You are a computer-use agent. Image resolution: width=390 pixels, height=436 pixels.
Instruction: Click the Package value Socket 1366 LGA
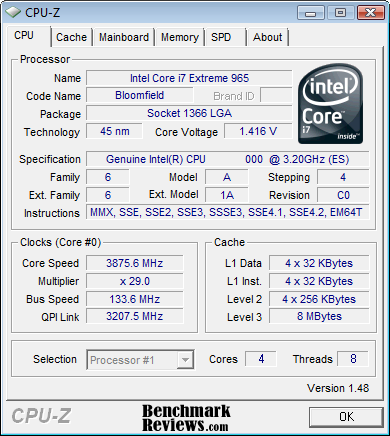point(189,113)
